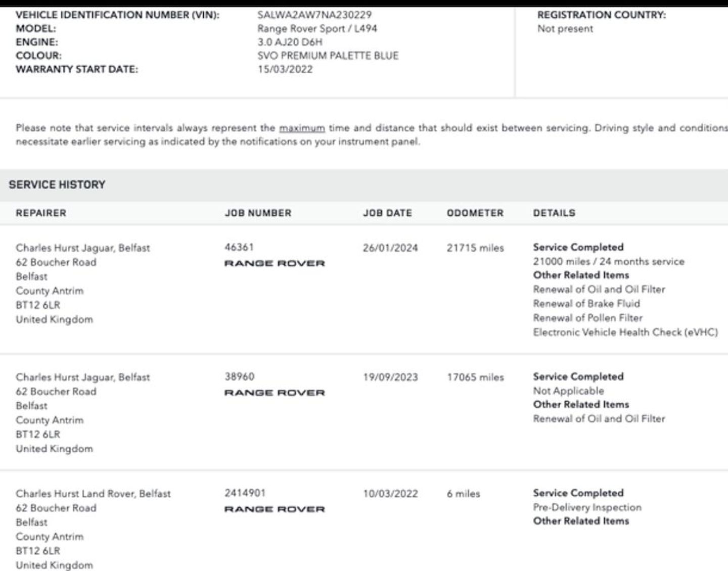728x571 pixels.
Task: Click the ODOMETER column header
Action: point(475,213)
